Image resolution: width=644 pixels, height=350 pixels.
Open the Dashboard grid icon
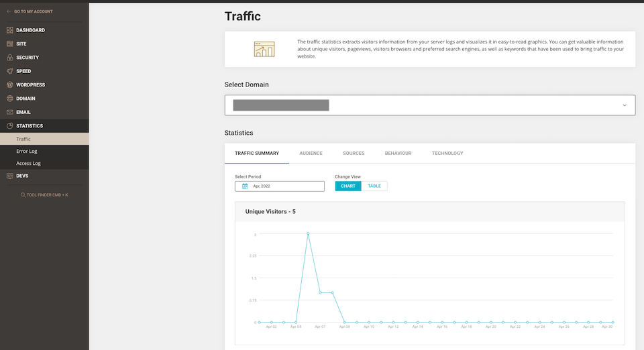[10, 30]
